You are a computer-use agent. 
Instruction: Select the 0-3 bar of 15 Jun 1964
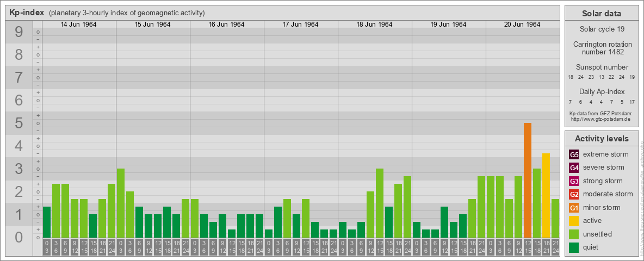[121, 203]
